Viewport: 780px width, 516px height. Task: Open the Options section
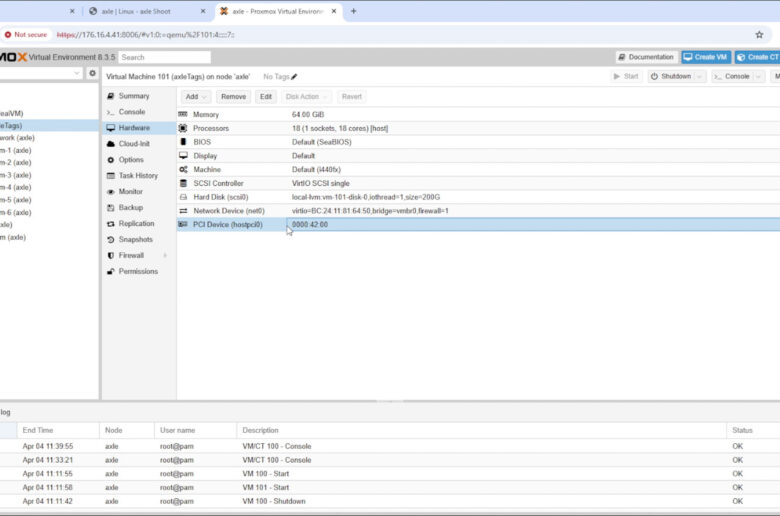[139, 160]
